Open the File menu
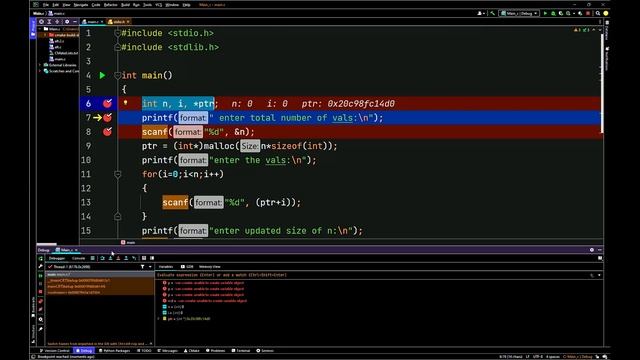Screen dimensions: 640x360 click(46, 4)
